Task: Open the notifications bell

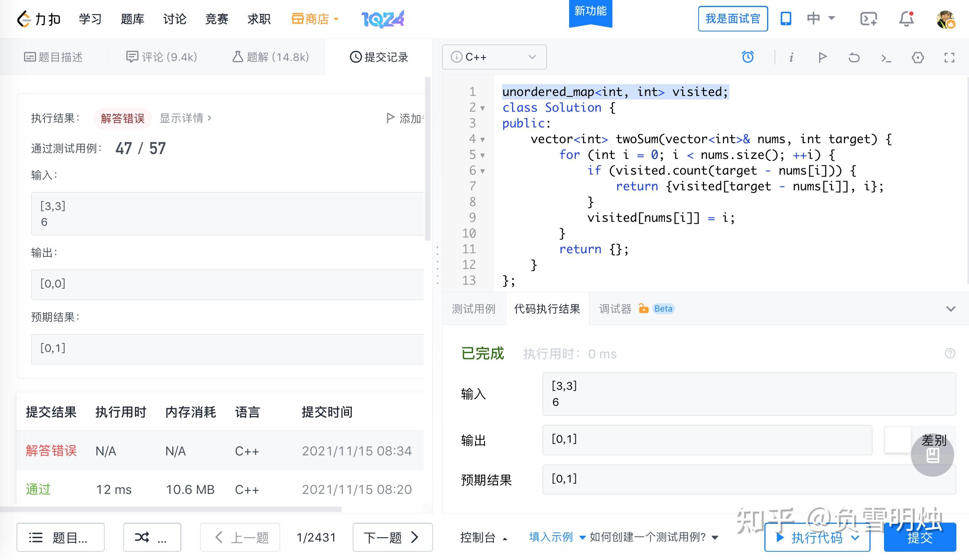Action: 906,18
